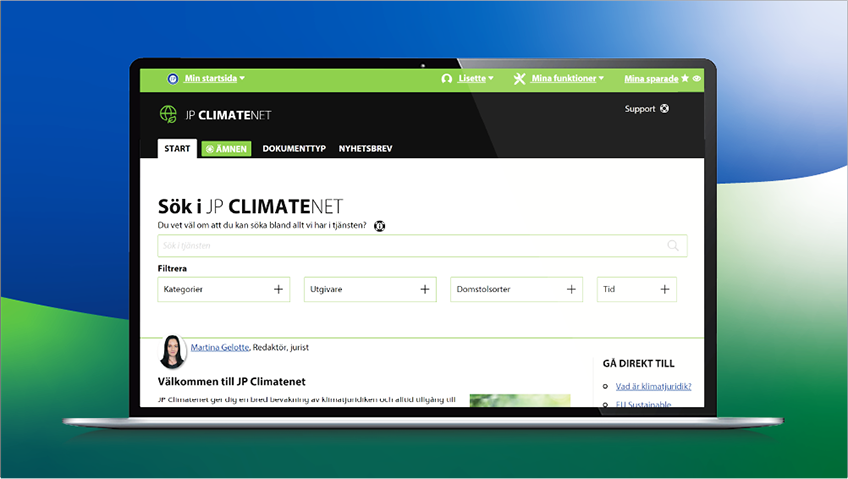Open the Support link

tap(640, 109)
